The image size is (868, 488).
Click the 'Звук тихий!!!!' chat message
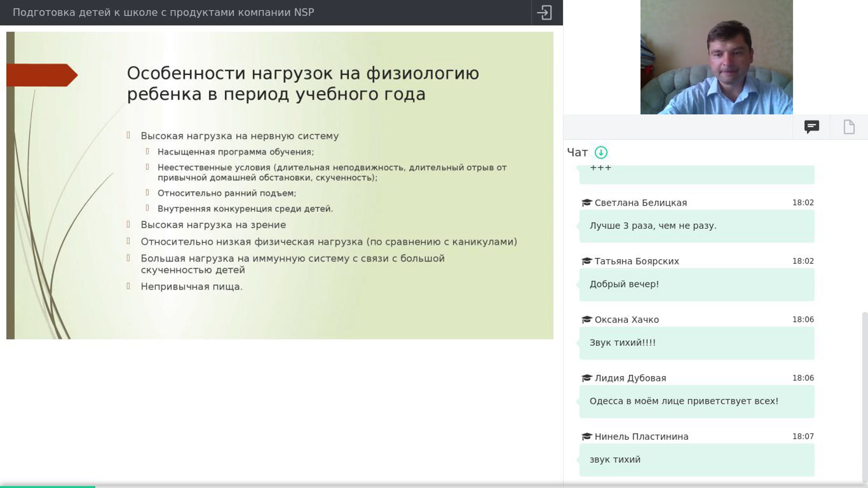pyautogui.click(x=697, y=343)
